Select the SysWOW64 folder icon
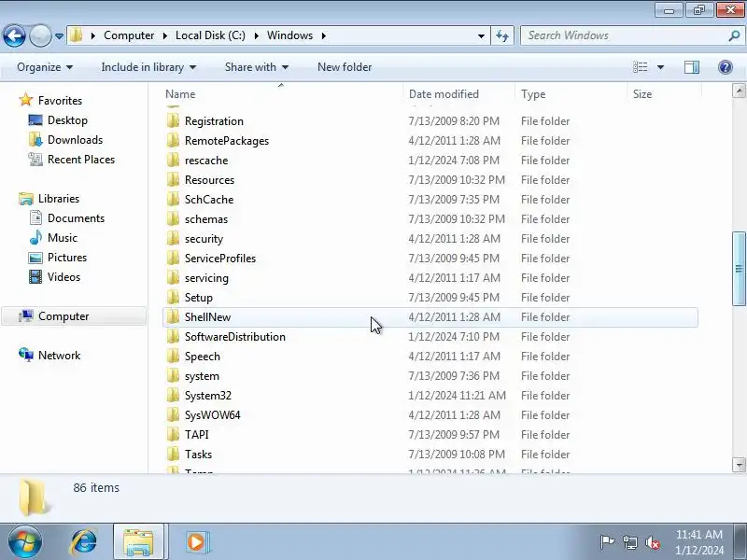The image size is (747, 560). pos(174,414)
